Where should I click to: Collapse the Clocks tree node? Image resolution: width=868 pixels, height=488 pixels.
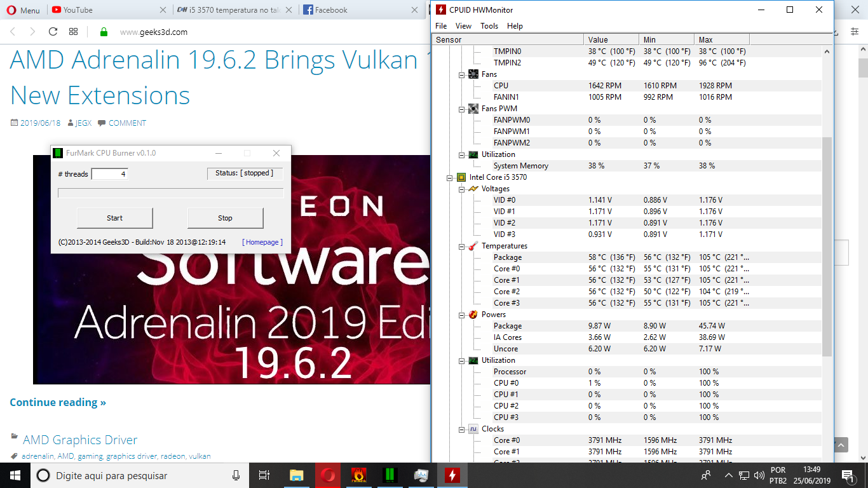(x=462, y=429)
